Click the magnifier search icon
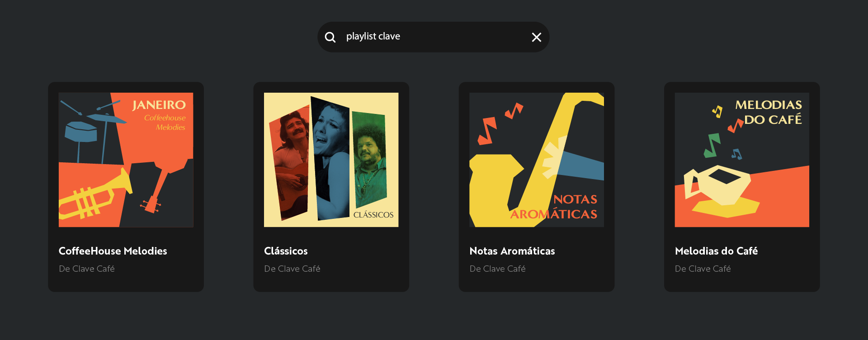This screenshot has width=868, height=340. point(330,37)
